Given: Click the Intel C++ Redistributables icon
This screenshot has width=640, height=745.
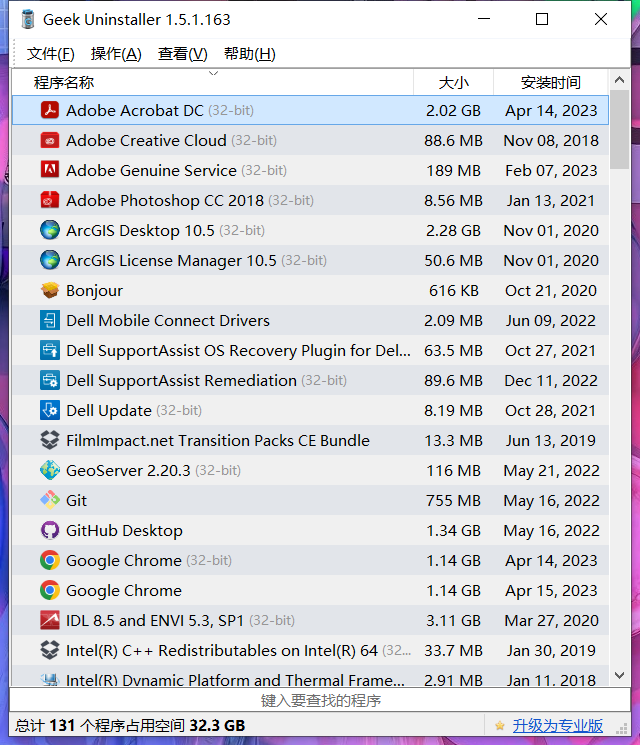Looking at the screenshot, I should click(x=50, y=650).
